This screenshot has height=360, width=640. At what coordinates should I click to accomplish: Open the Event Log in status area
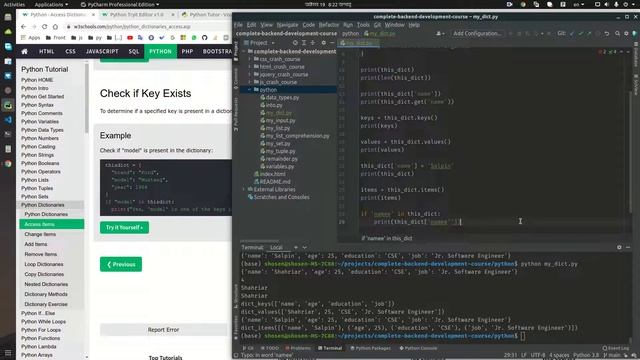pyautogui.click(x=616, y=348)
